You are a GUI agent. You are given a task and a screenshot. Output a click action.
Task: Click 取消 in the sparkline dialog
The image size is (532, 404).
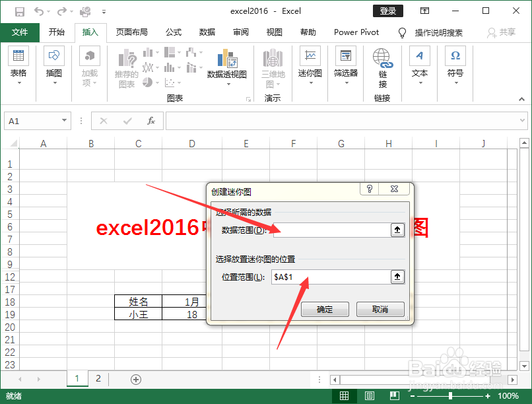[x=380, y=310]
